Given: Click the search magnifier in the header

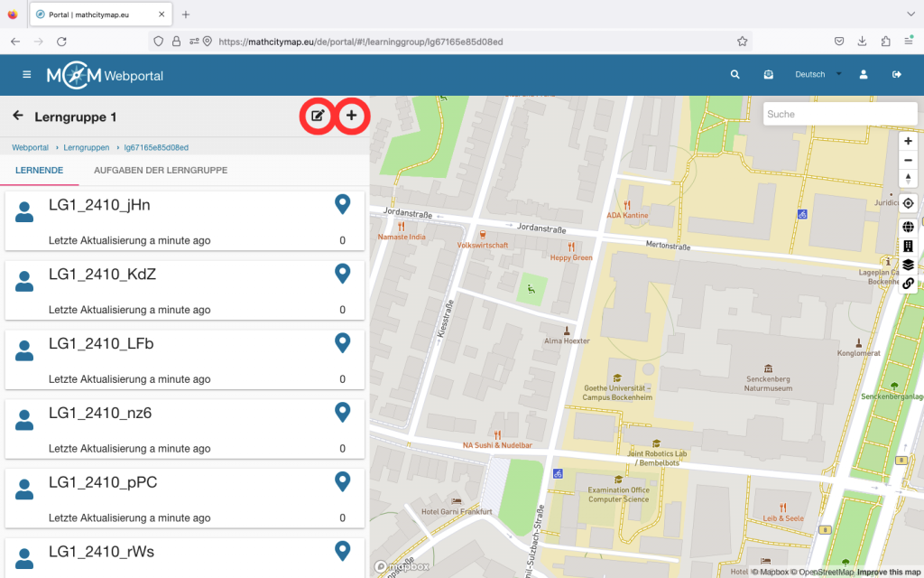Looking at the screenshot, I should 735,75.
